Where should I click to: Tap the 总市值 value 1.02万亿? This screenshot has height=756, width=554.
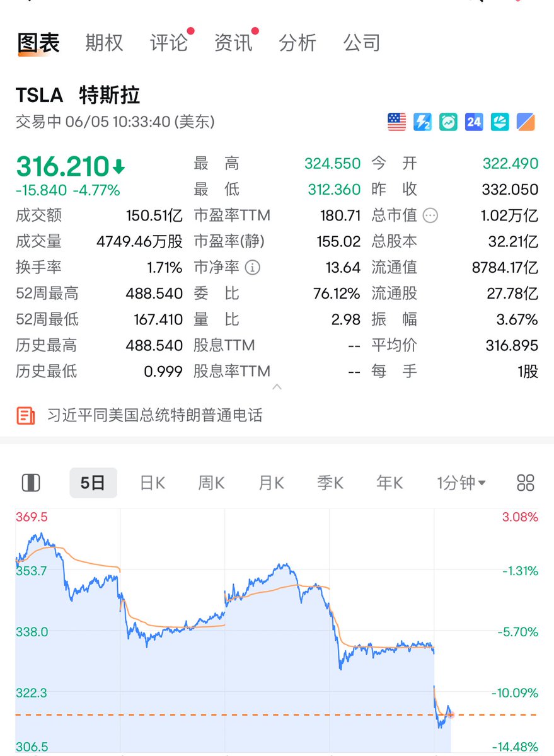pyautogui.click(x=509, y=215)
